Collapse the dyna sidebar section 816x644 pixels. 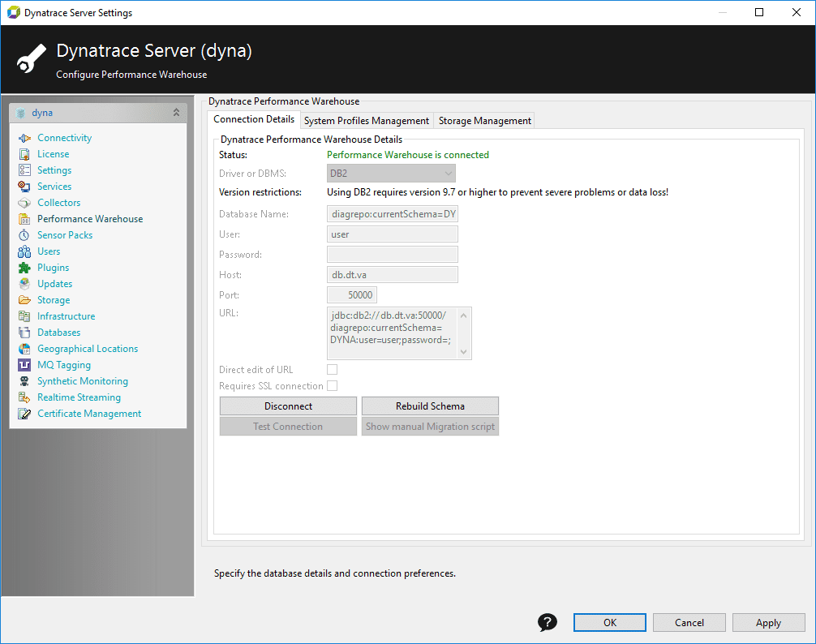(176, 113)
